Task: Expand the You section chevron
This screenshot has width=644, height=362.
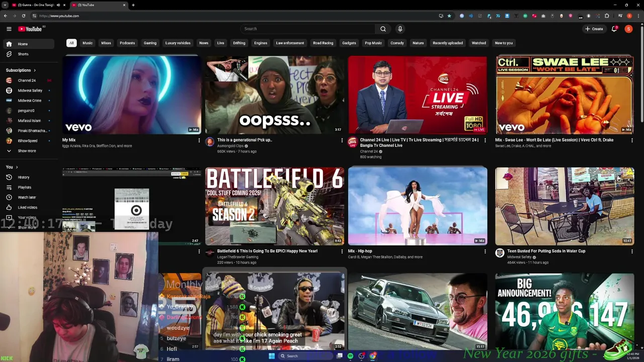Action: coord(17,167)
